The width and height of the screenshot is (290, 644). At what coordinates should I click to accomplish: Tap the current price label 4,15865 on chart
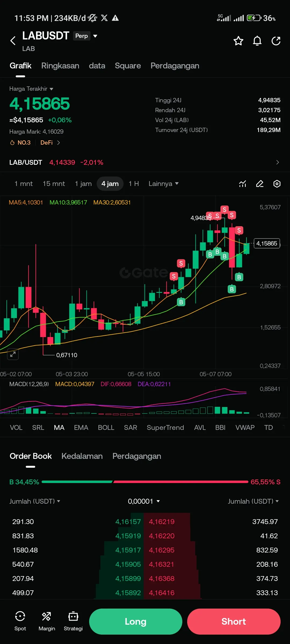[x=267, y=243]
